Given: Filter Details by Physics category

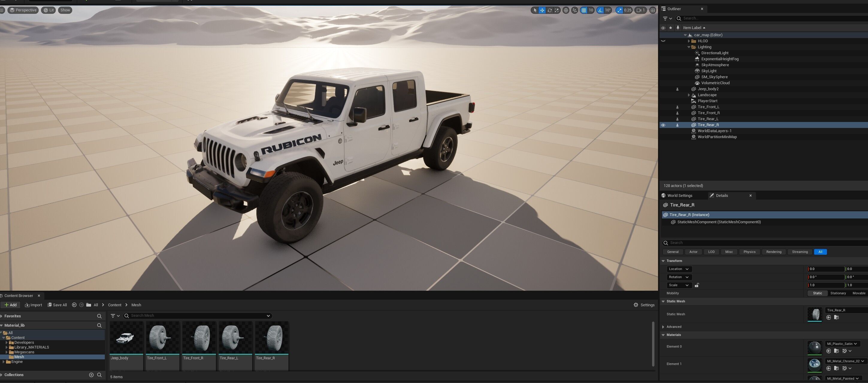Looking at the screenshot, I should [x=749, y=252].
